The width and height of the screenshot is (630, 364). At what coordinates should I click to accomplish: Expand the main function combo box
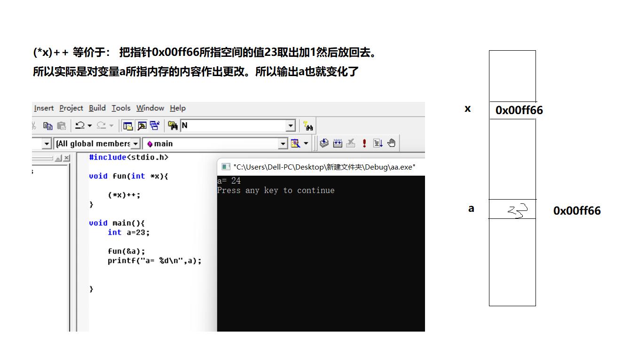tap(283, 143)
